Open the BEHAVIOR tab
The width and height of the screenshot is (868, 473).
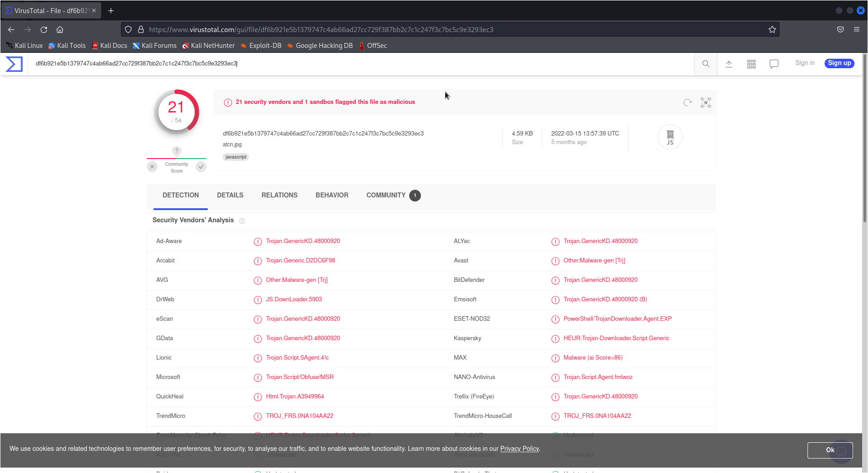332,195
